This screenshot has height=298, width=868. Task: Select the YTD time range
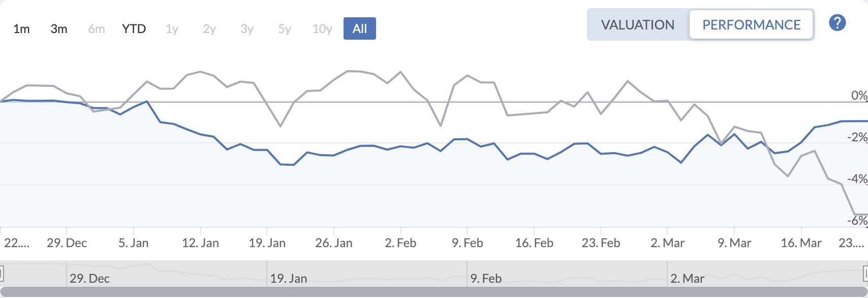coord(134,29)
